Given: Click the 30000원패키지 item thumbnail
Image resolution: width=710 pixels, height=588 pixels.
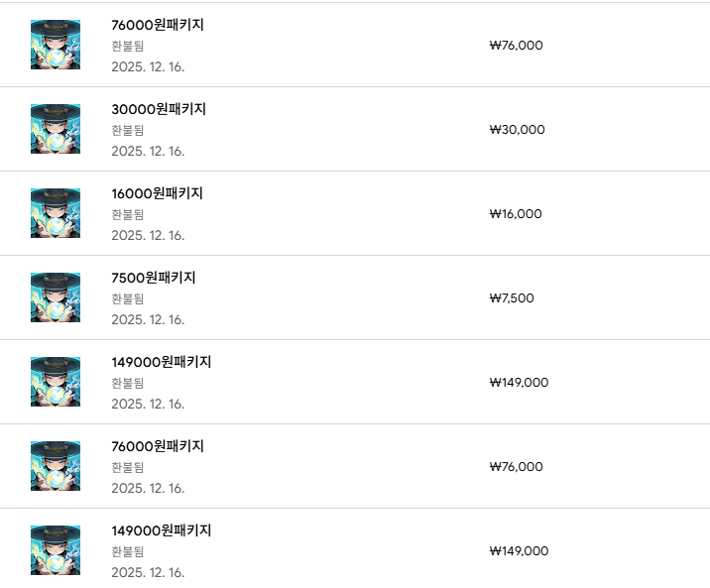Looking at the screenshot, I should coord(56,129).
